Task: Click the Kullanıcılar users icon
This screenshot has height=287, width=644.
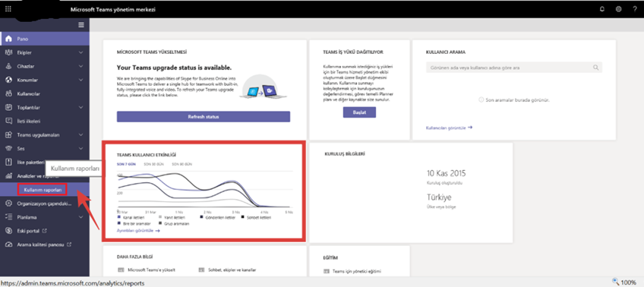Action: 8,93
